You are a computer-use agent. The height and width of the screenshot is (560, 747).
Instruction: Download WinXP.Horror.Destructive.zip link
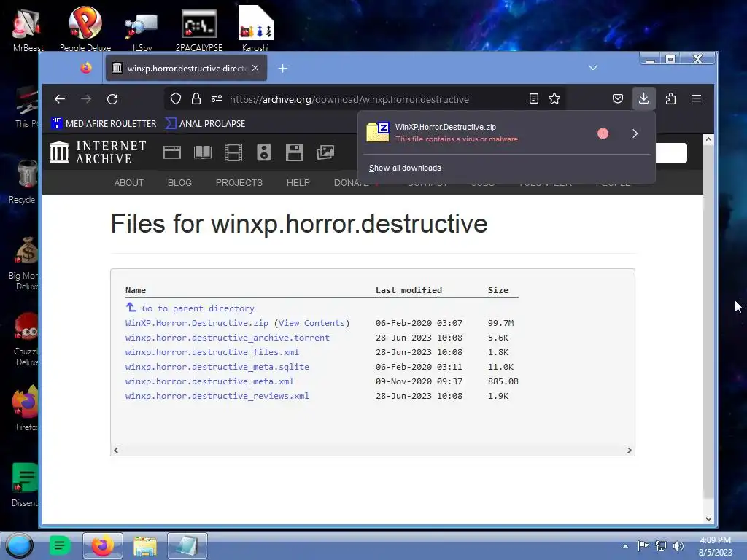197,323
